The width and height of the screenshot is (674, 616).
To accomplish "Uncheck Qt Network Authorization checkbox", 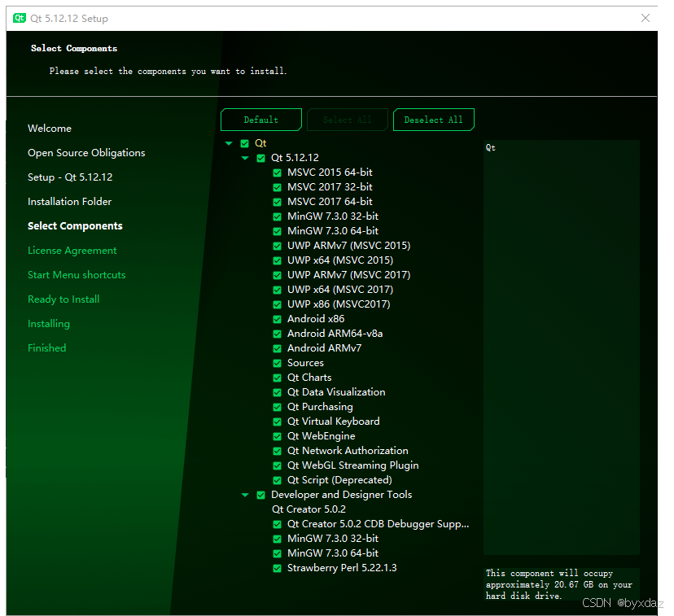I will [278, 451].
